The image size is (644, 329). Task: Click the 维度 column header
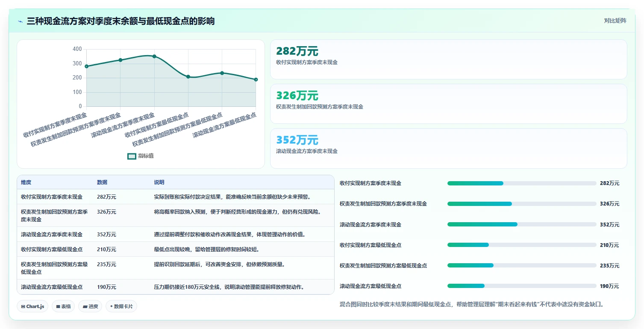[26, 182]
